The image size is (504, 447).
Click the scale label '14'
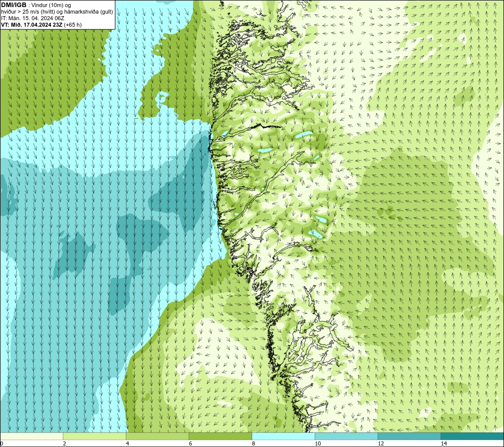(x=444, y=443)
